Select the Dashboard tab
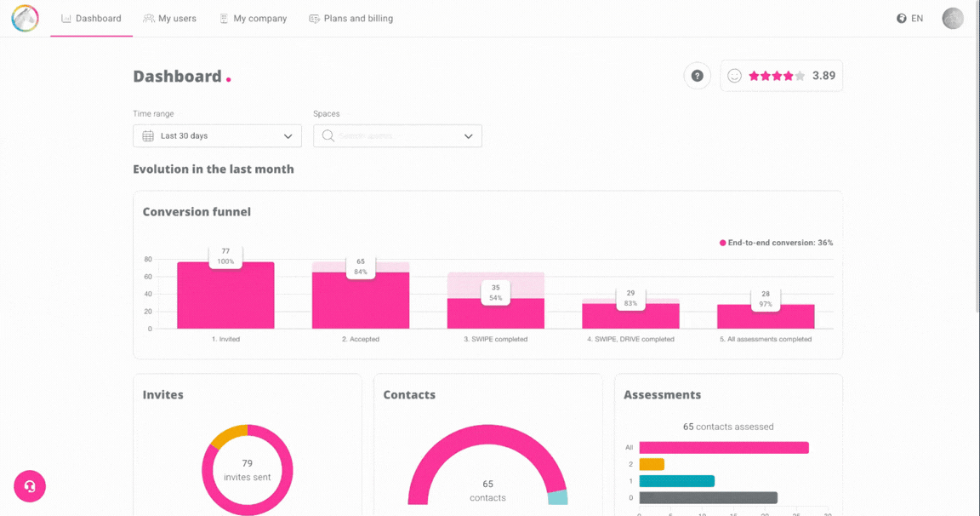The image size is (980, 516). pos(91,19)
